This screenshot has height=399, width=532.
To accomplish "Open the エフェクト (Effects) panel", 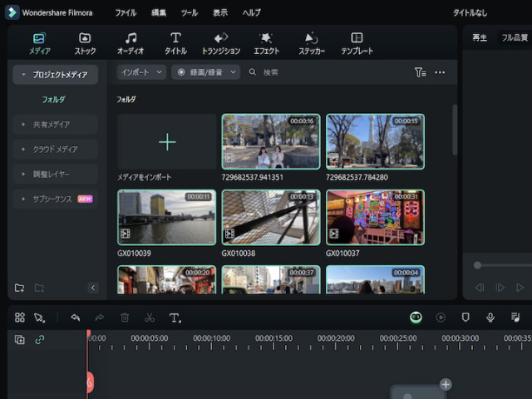I will pos(266,43).
